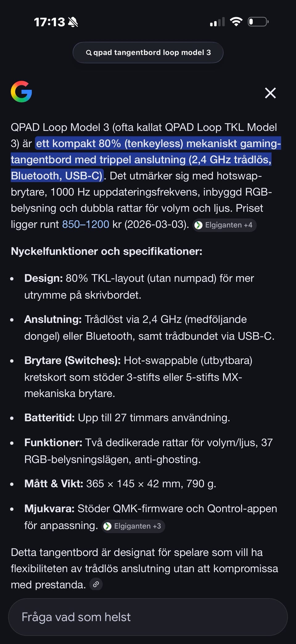
Task: Open the Elgiganten +4 sources chip
Action: click(224, 225)
